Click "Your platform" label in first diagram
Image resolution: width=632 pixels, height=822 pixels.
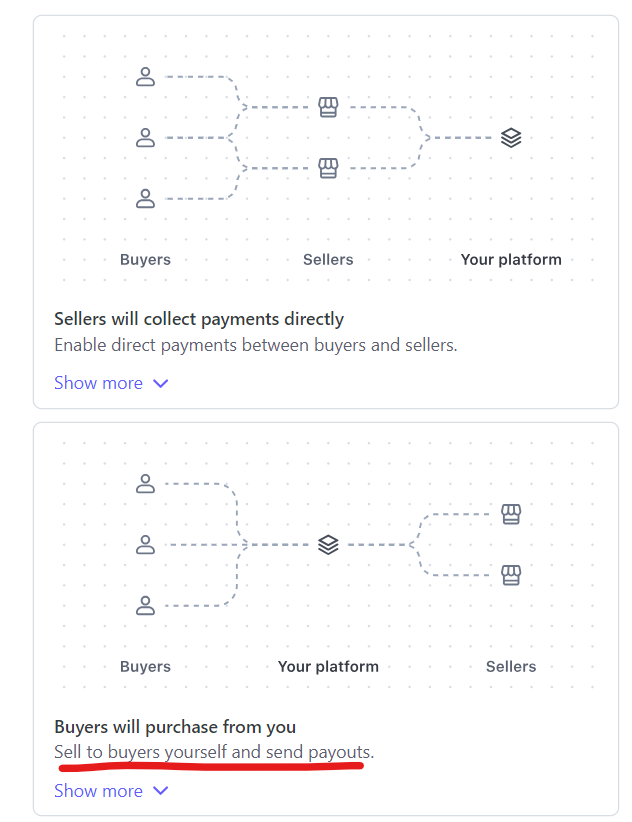point(511,259)
